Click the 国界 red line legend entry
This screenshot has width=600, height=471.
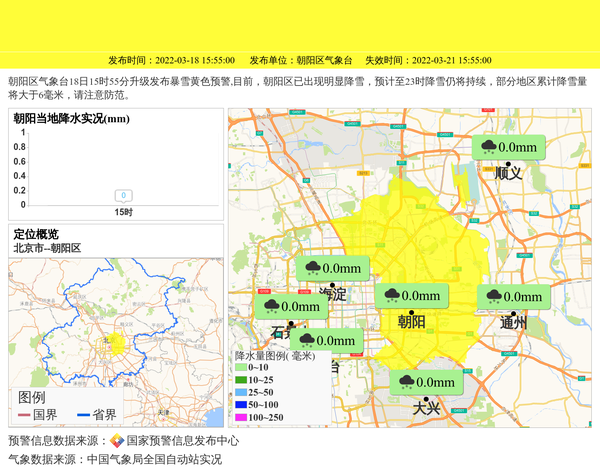[x=36, y=414]
